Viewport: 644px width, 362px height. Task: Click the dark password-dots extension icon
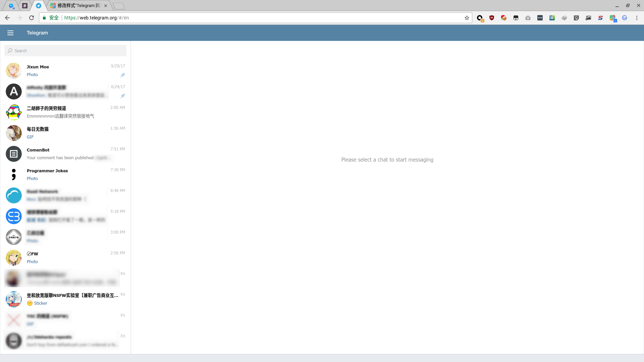pyautogui.click(x=540, y=18)
